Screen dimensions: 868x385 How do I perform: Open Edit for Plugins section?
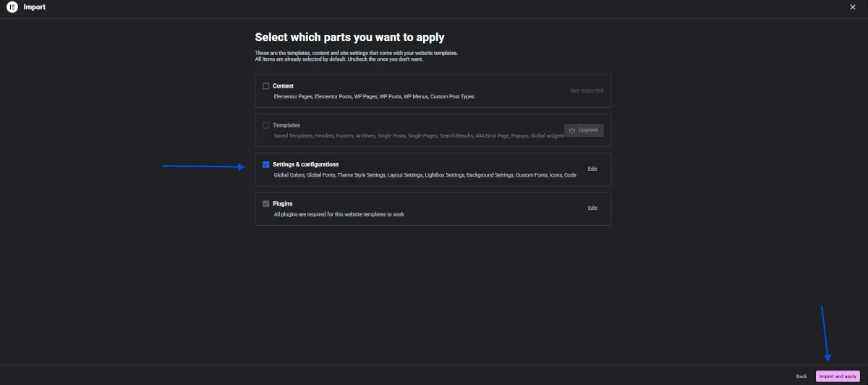[592, 208]
